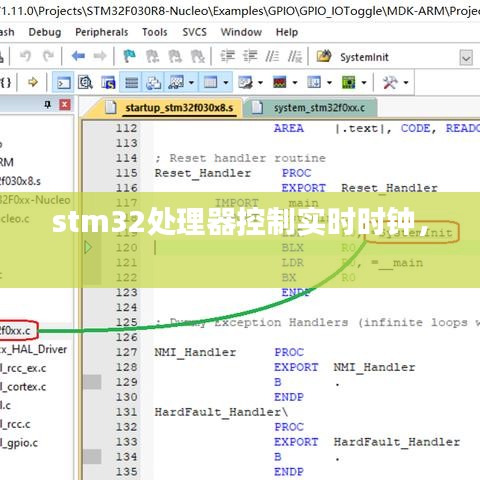Expand the Analysis Windows dropdown arrow

pos(295,82)
